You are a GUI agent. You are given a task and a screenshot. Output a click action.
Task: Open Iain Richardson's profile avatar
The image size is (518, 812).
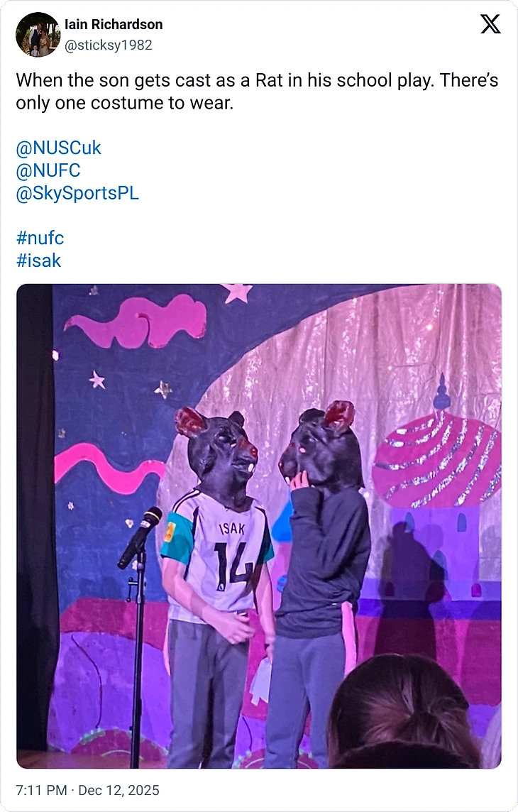click(x=38, y=34)
